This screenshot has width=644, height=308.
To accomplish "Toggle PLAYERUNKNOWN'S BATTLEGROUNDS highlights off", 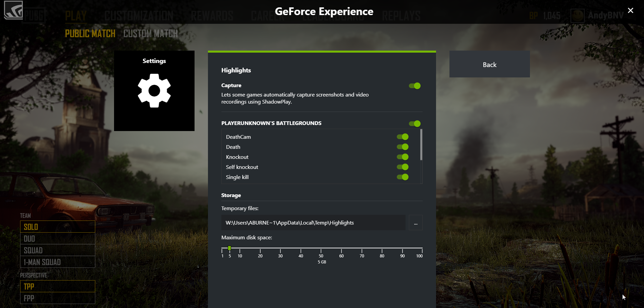I will (415, 124).
